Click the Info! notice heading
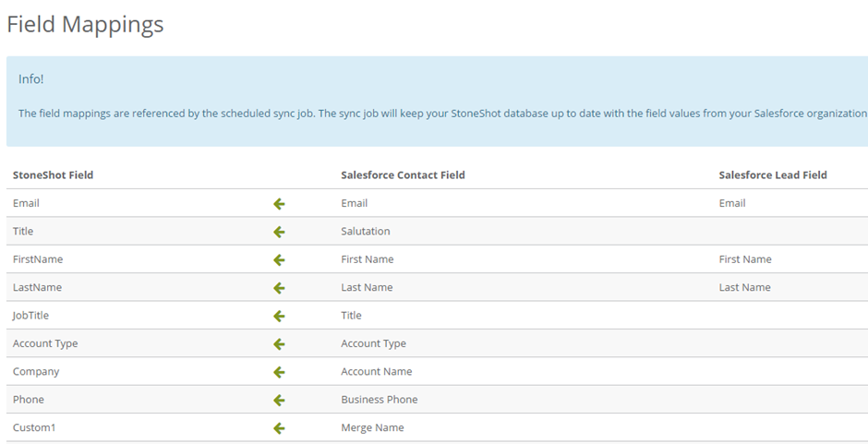Image resolution: width=868 pixels, height=444 pixels. coord(31,79)
